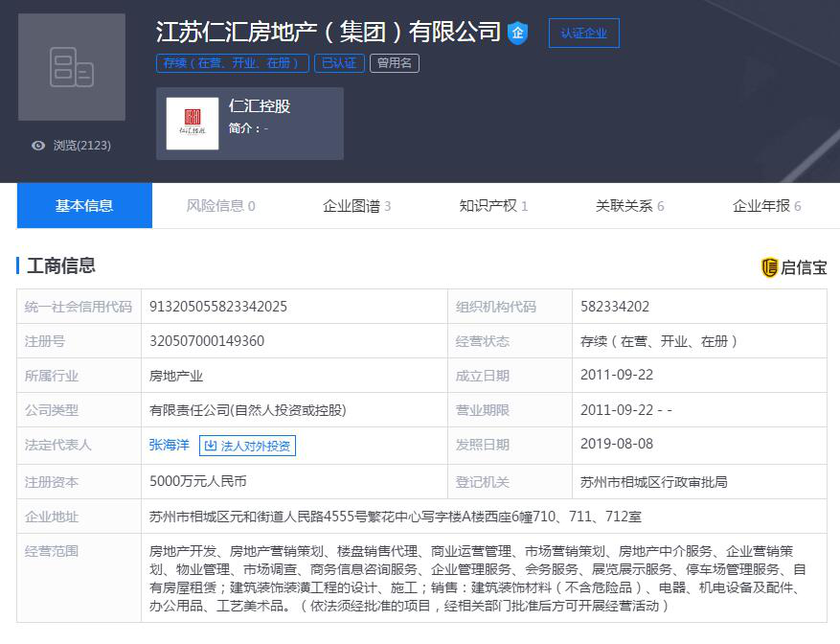Click issue date 2019-08-08
This screenshot has width=840, height=644.
617,444
